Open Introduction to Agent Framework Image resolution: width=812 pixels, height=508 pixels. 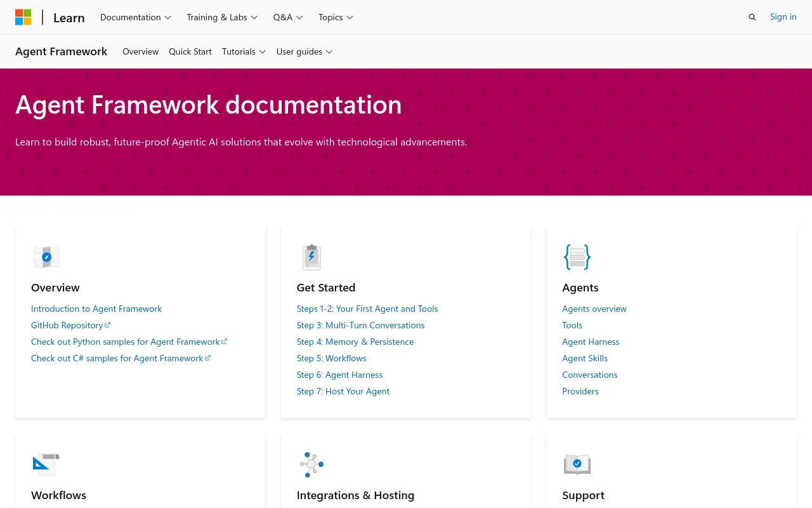96,309
